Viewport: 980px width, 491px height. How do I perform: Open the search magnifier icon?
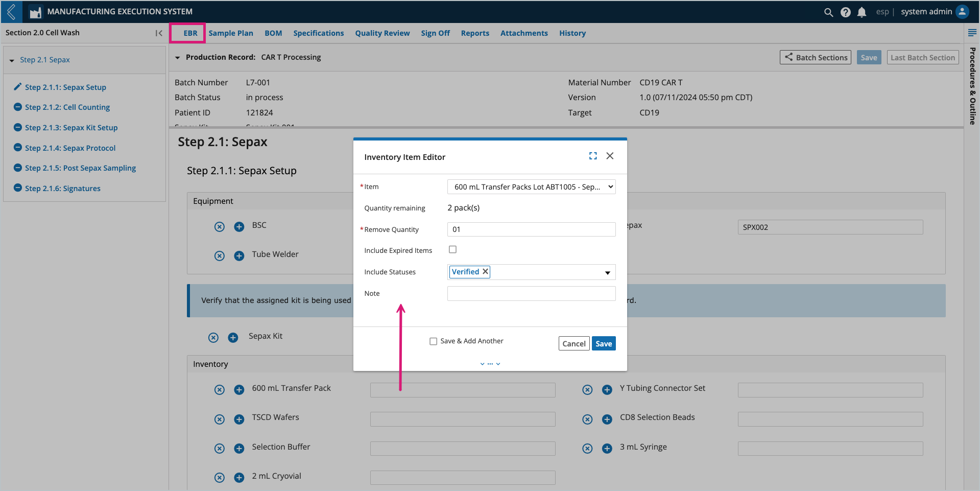(x=828, y=12)
